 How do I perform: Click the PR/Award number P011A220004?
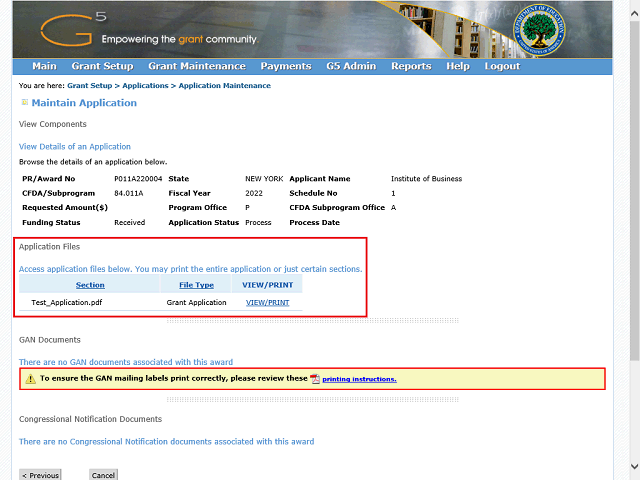tap(138, 179)
